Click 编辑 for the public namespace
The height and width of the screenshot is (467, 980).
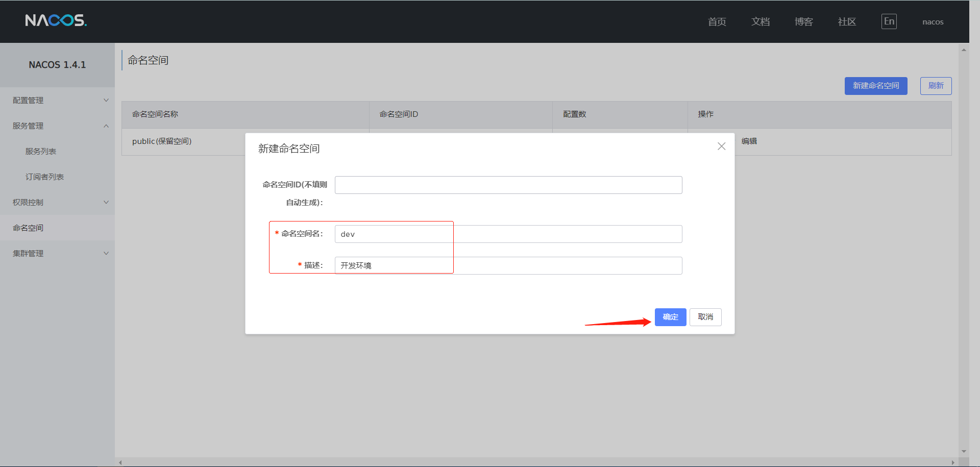749,141
